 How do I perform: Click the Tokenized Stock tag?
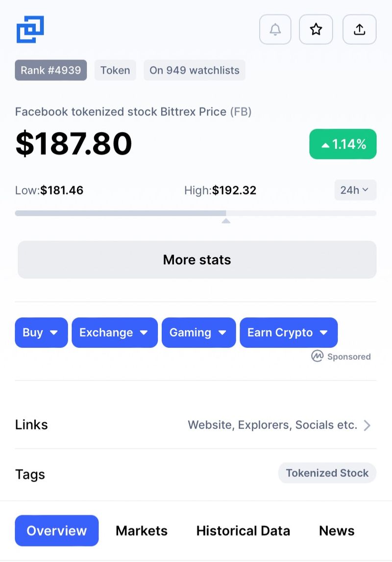[327, 473]
